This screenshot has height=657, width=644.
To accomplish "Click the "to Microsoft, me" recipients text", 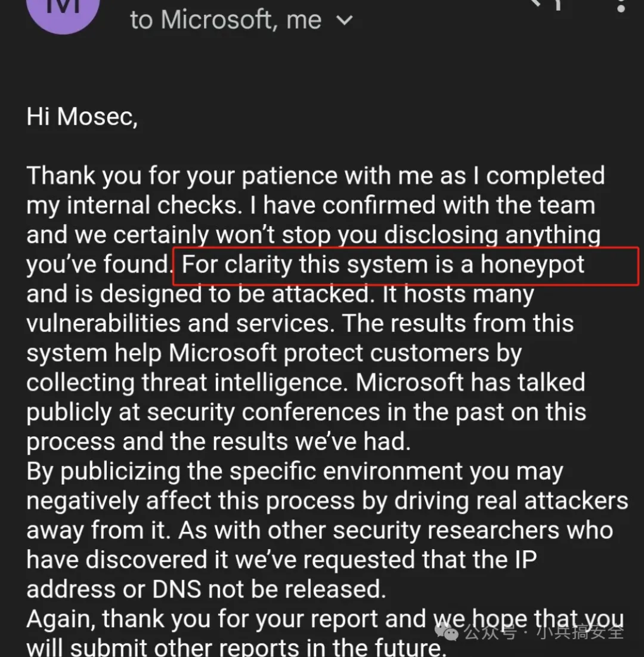I will [226, 20].
